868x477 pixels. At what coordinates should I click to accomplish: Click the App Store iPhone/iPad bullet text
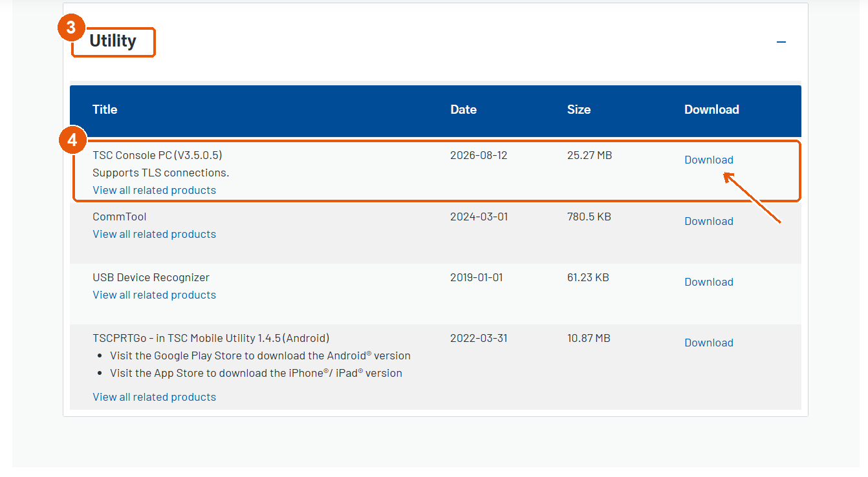click(x=256, y=373)
